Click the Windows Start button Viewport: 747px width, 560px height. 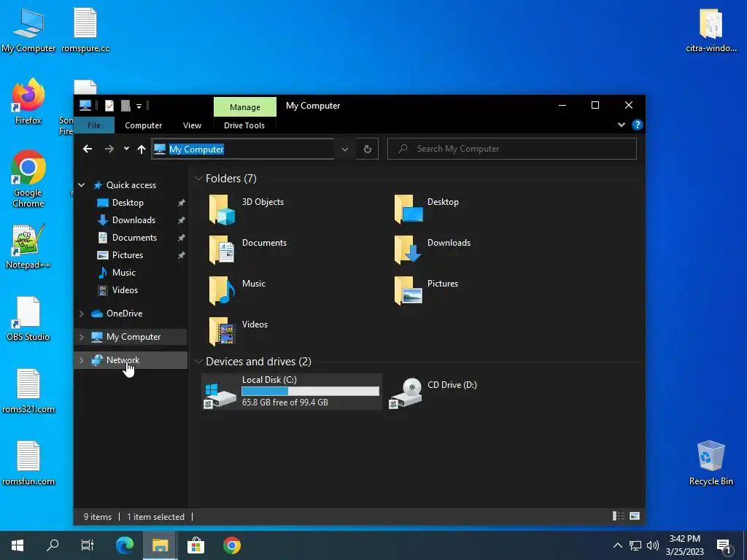click(18, 545)
